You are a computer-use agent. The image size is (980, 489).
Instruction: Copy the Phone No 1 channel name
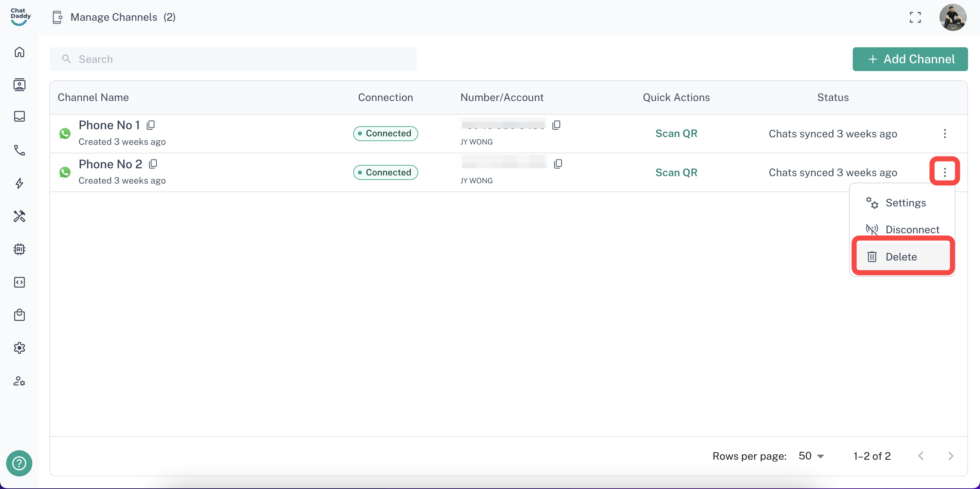click(151, 125)
